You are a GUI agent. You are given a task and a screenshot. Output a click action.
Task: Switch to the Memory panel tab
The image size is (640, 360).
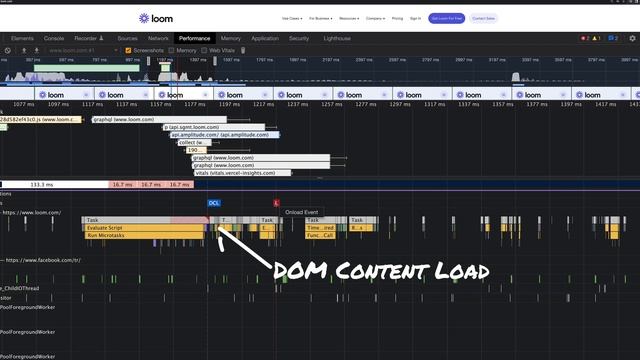pyautogui.click(x=231, y=38)
